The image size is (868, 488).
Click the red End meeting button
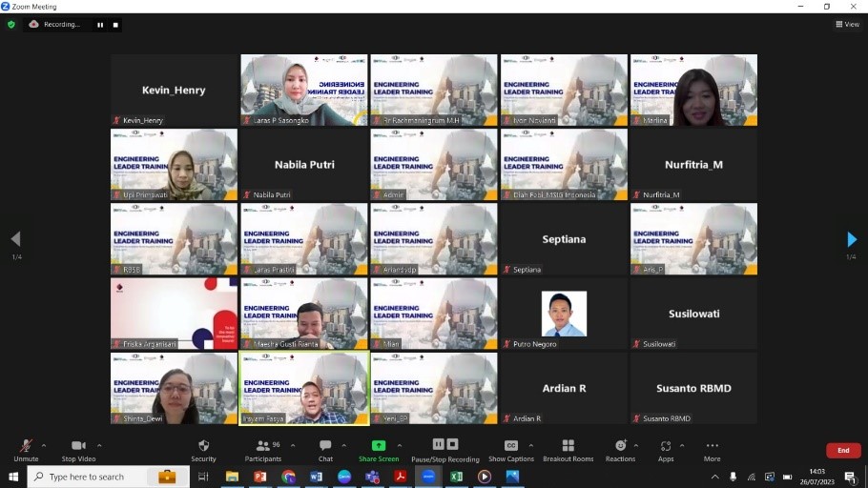pyautogui.click(x=843, y=451)
